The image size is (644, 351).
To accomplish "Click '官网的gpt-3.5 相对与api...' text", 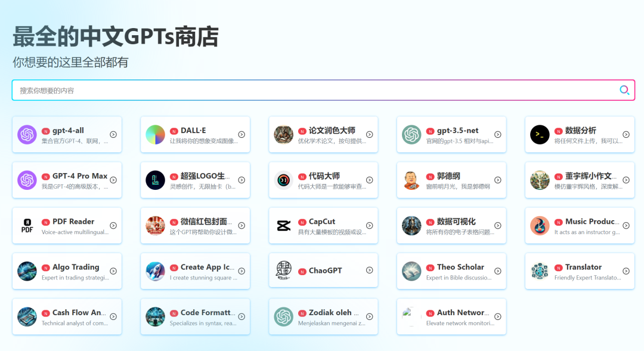I will (460, 141).
